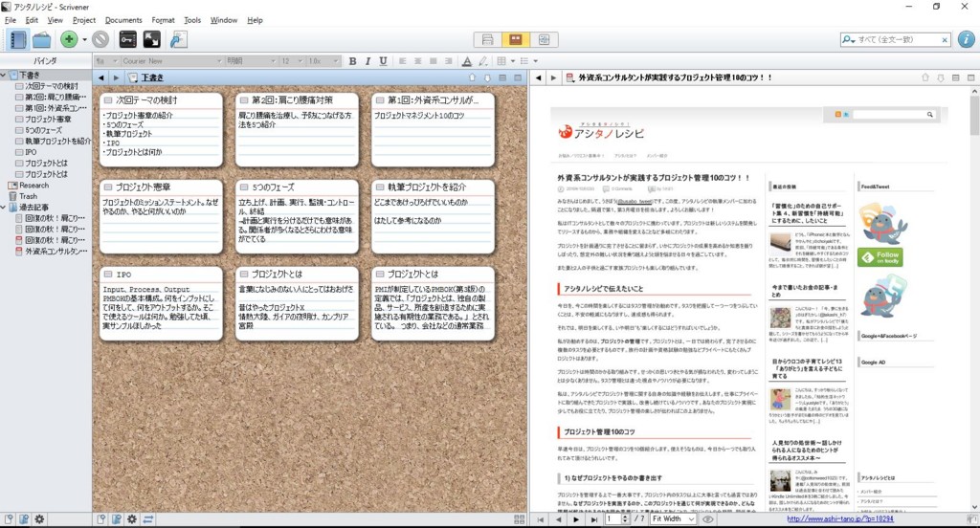
Task: Pick the text color swatch
Action: pos(467,60)
